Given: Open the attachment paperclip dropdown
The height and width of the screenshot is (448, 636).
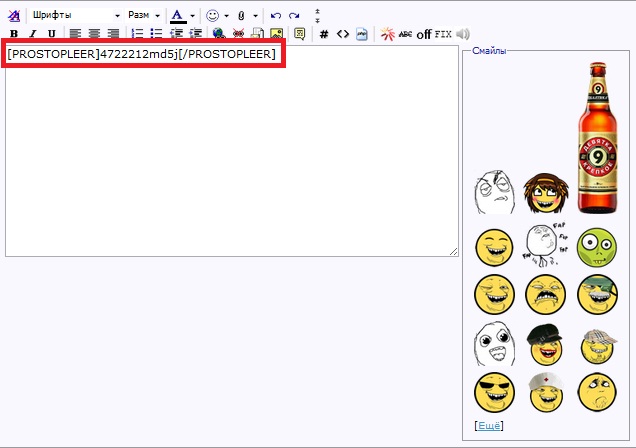Looking at the screenshot, I should (255, 16).
